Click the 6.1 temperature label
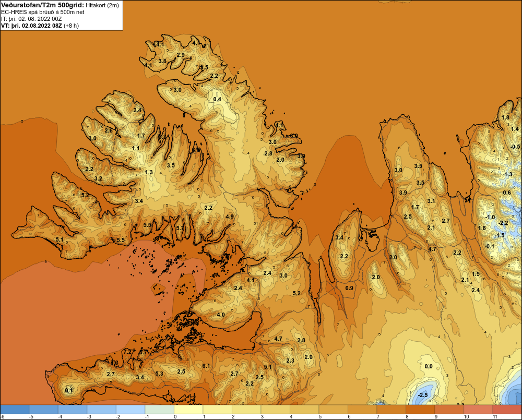The image size is (522, 420). pyautogui.click(x=206, y=366)
